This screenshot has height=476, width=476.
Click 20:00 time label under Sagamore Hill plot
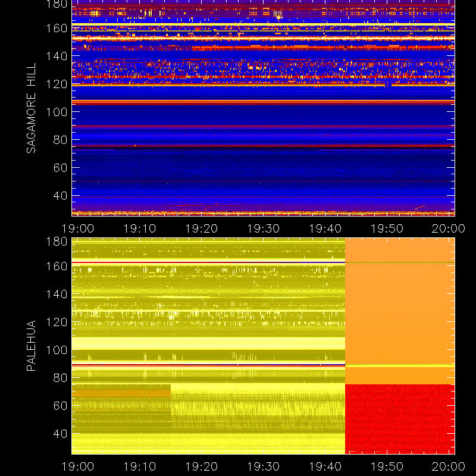[x=449, y=228]
